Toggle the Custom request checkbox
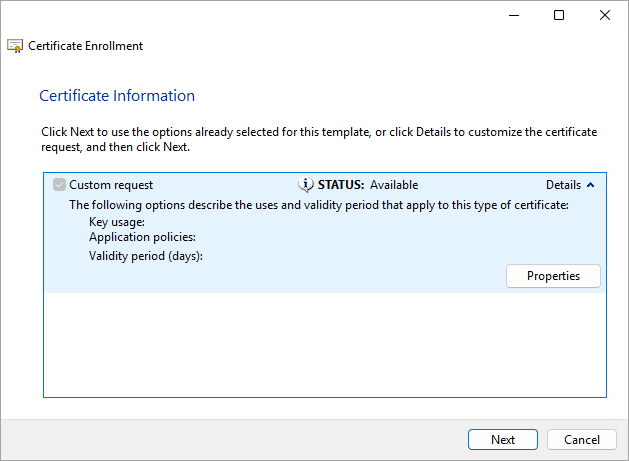 point(60,185)
